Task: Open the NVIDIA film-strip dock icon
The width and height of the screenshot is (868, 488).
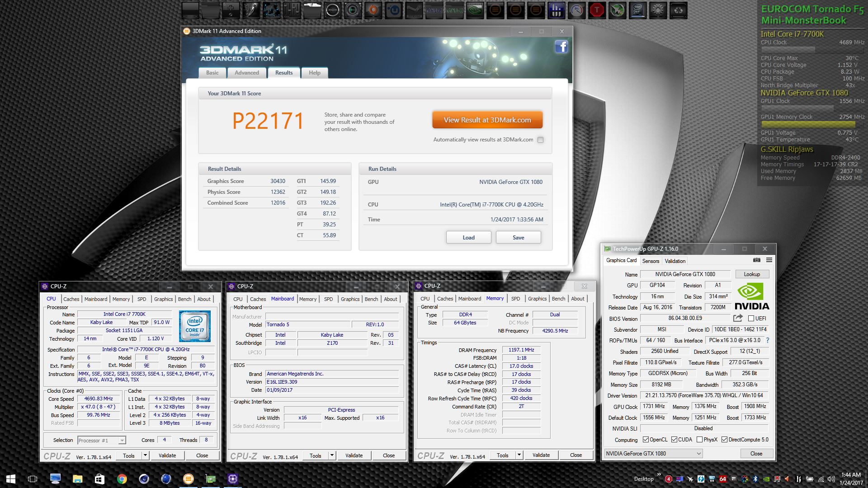Action: click(x=475, y=10)
